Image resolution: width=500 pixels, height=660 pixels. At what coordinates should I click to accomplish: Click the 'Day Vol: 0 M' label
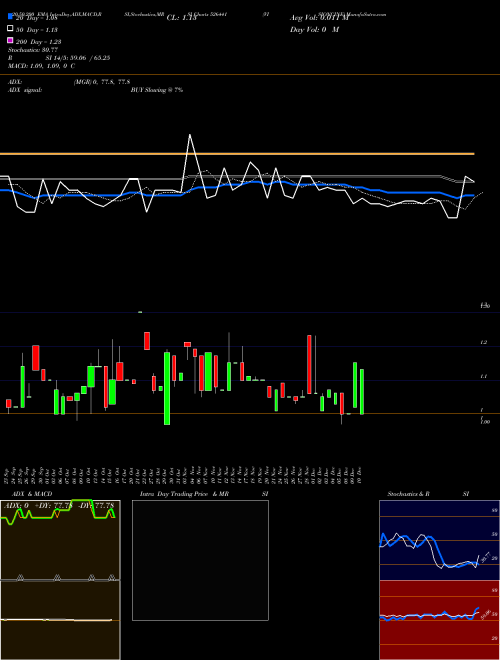314,29
